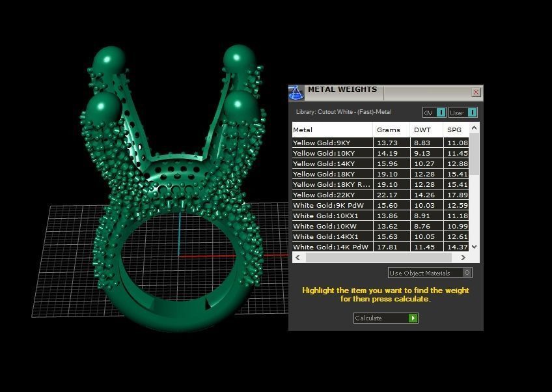Click the Library: Cutout White label
Viewport: 552px width, 392px height.
[x=344, y=111]
